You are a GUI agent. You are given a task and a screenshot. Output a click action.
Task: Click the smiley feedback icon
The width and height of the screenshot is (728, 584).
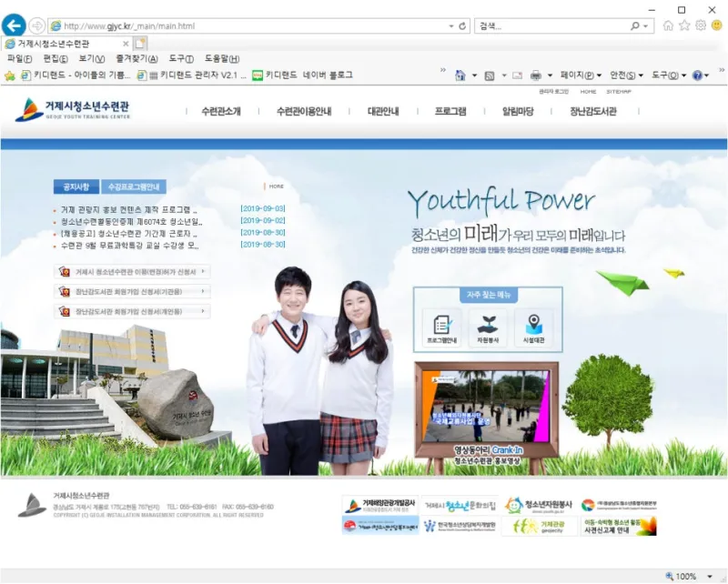pyautogui.click(x=717, y=25)
